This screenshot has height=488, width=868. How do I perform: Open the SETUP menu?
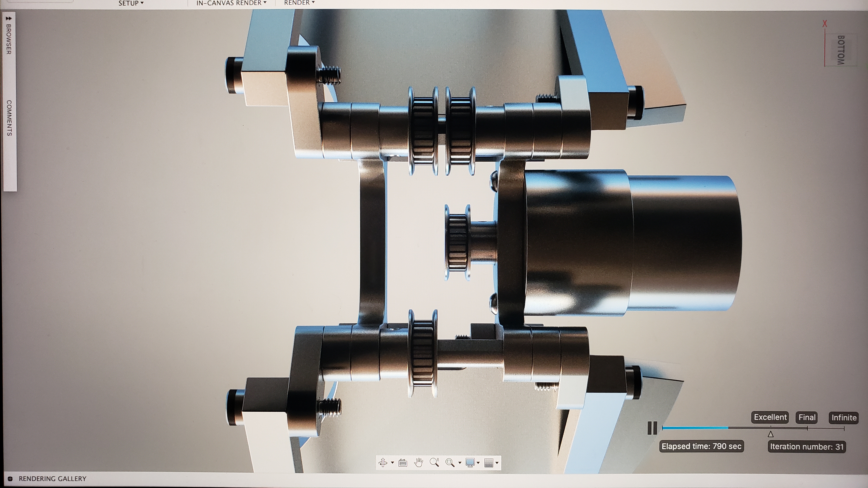pos(131,3)
